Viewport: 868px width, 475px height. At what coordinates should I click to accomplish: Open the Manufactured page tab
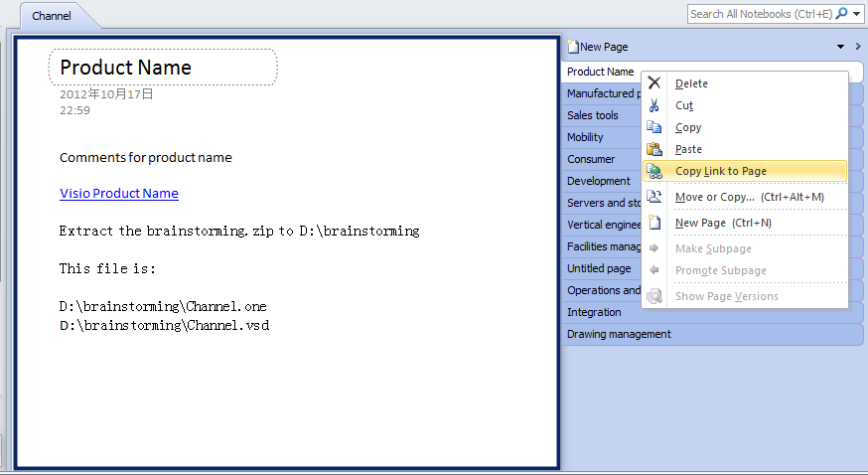[x=602, y=93]
